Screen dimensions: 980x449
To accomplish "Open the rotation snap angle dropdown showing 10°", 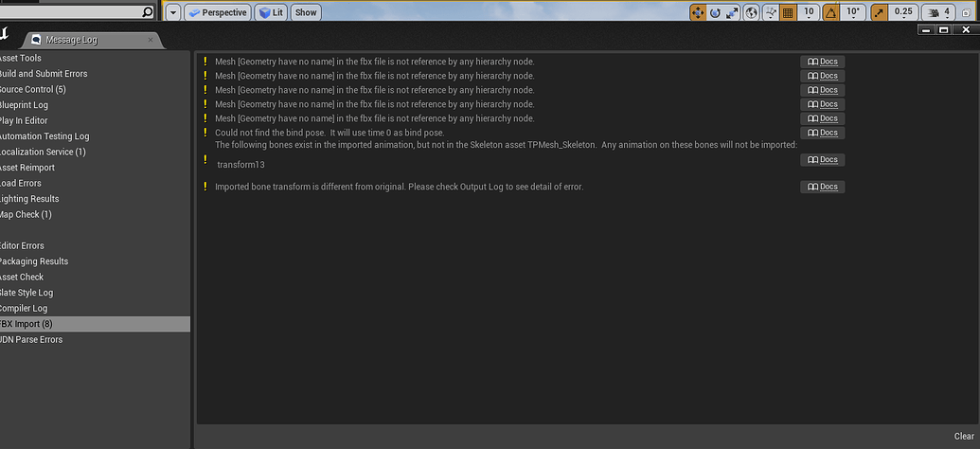I will (x=853, y=12).
